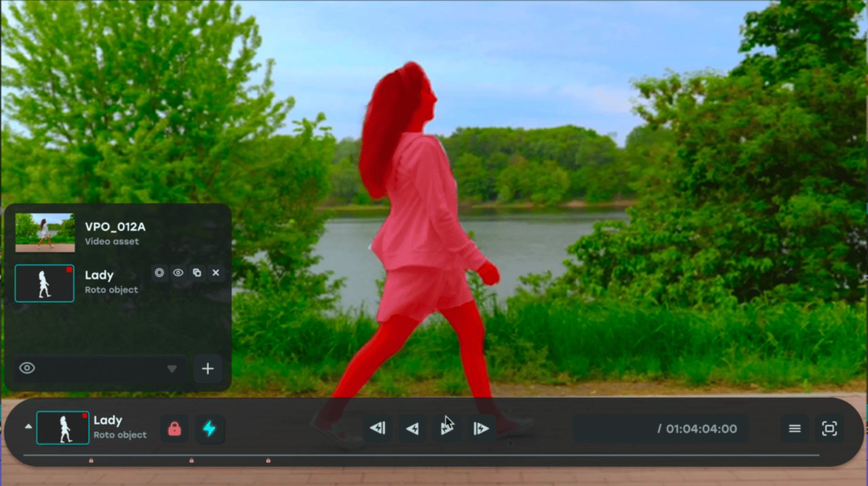Click the 'Lady' label in the timeline bar
This screenshot has width=868, height=486.
click(108, 421)
